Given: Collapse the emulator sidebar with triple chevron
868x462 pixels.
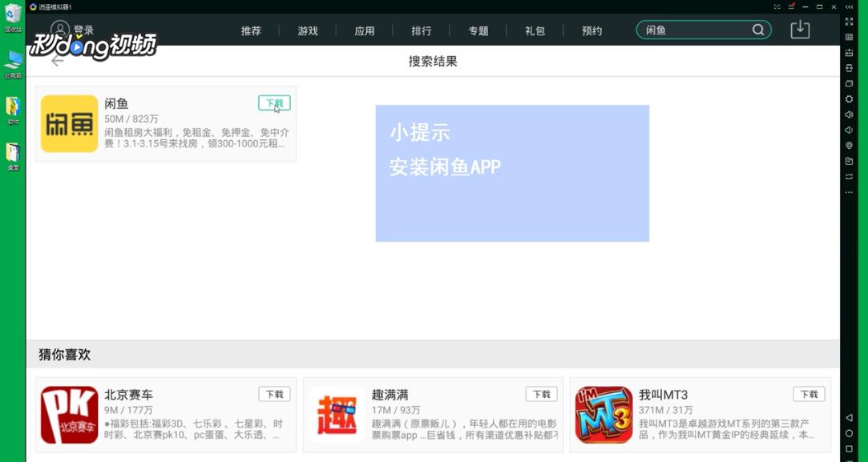Looking at the screenshot, I should tap(849, 6).
